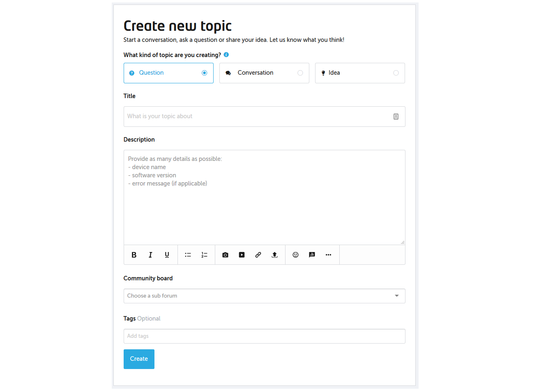This screenshot has width=548, height=392.
Task: Focus the Title input field
Action: pos(264,117)
